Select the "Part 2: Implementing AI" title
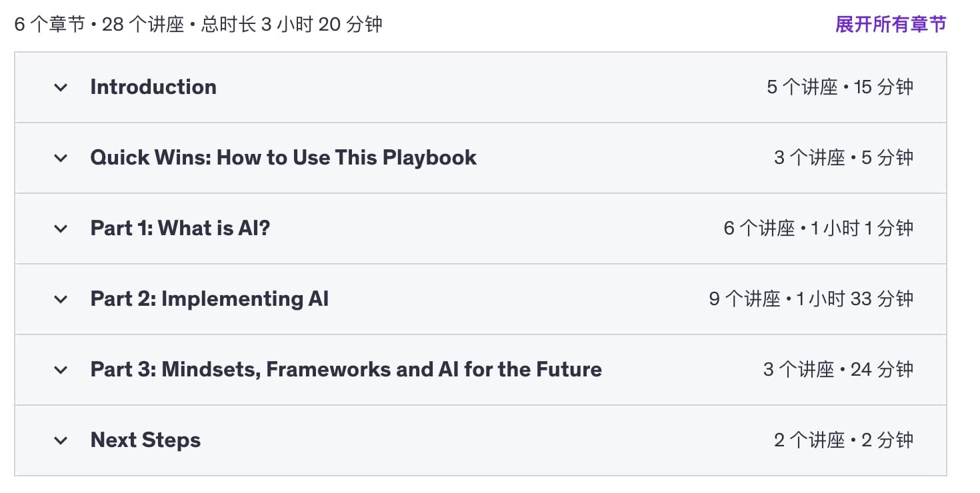Viewport: 980px width, 493px height. [209, 299]
